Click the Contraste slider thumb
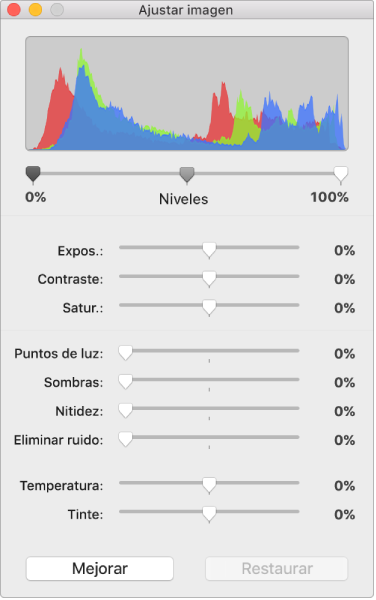The image size is (376, 600). [209, 278]
